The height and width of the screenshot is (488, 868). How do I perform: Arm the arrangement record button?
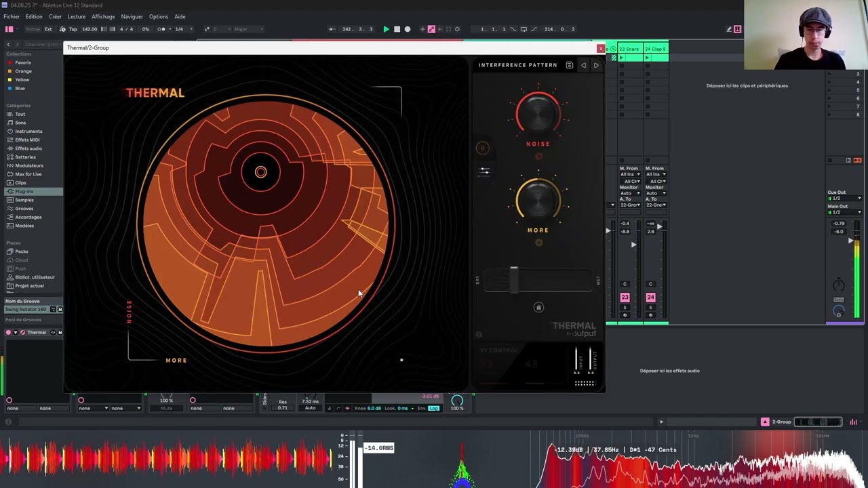click(408, 29)
